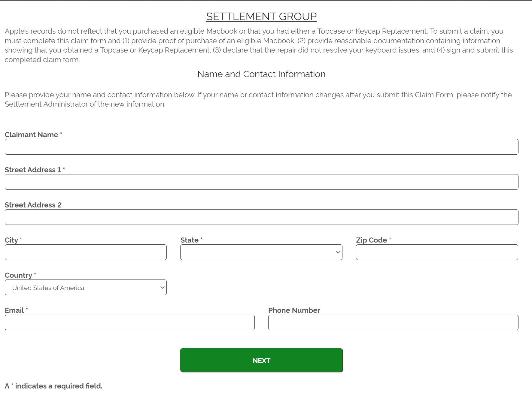Image resolution: width=532 pixels, height=393 pixels.
Task: Select the City input box
Action: coord(86,252)
